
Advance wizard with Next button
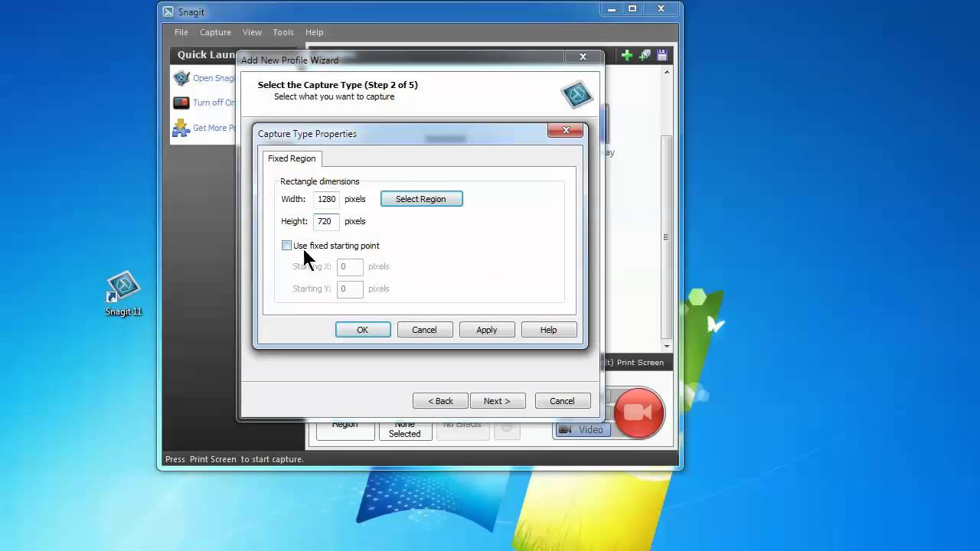(x=498, y=401)
